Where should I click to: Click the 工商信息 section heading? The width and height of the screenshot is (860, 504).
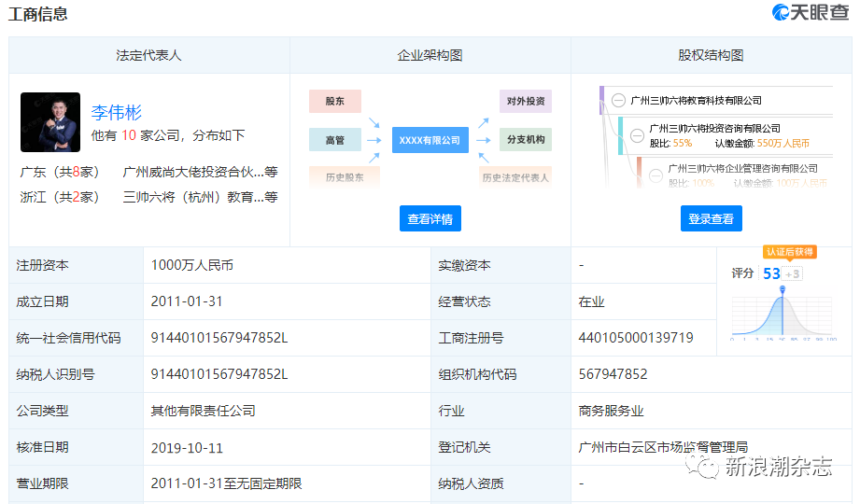click(38, 14)
